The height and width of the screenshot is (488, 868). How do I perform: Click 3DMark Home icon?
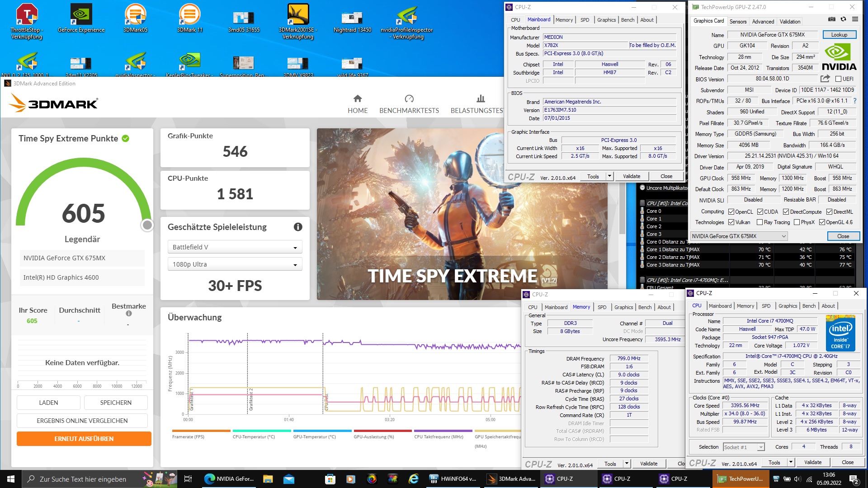coord(358,99)
